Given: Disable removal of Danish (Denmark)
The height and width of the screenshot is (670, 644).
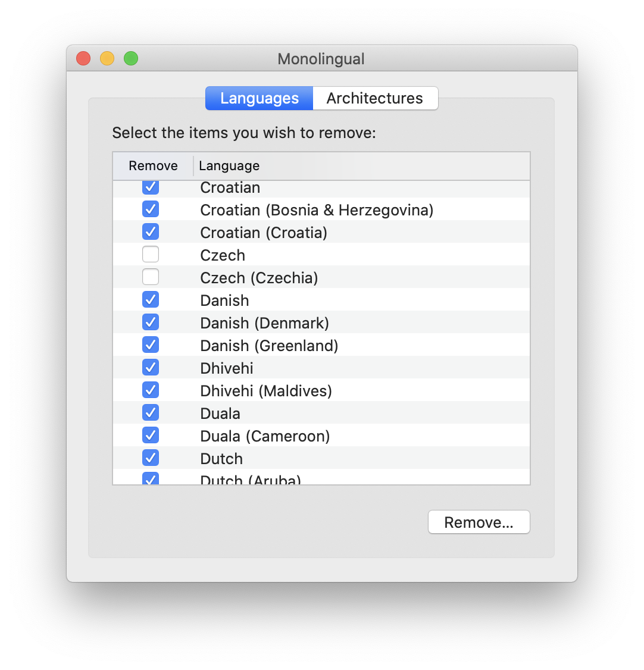Looking at the screenshot, I should click(x=151, y=323).
